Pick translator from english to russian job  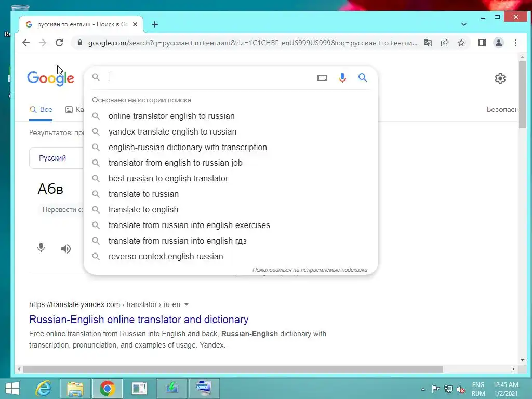click(x=231, y=163)
